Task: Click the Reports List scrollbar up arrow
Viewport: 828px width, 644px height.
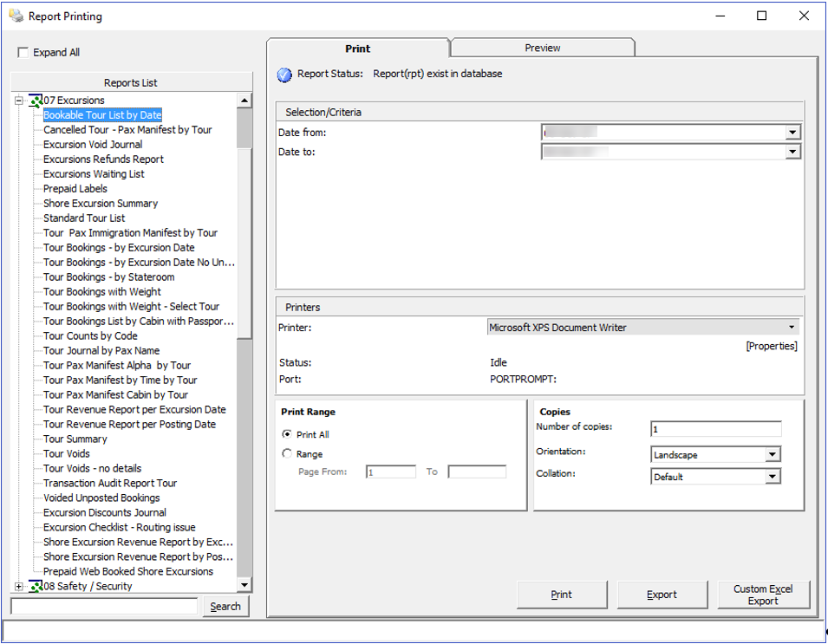Action: [x=244, y=99]
